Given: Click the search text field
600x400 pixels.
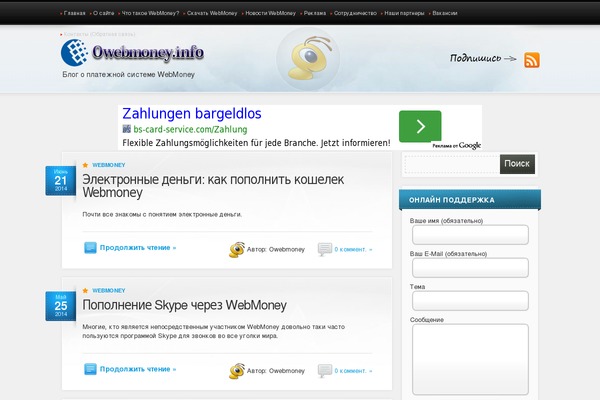Looking at the screenshot, I should tap(452, 164).
